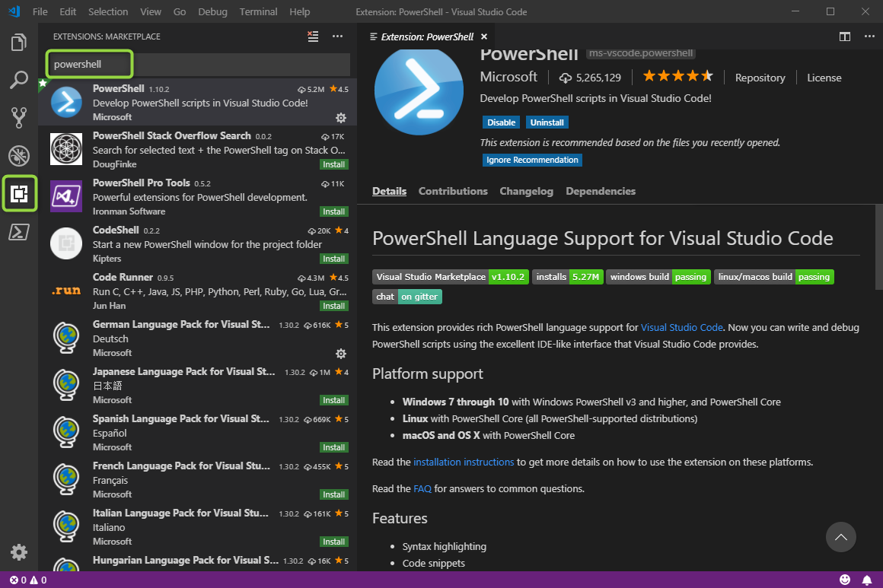Open the manage gear on the PowerShell extension

pyautogui.click(x=341, y=118)
